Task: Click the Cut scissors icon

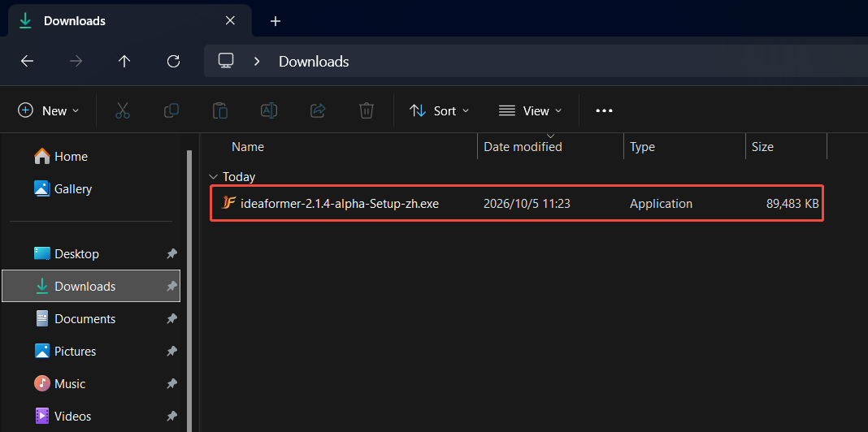Action: [123, 110]
